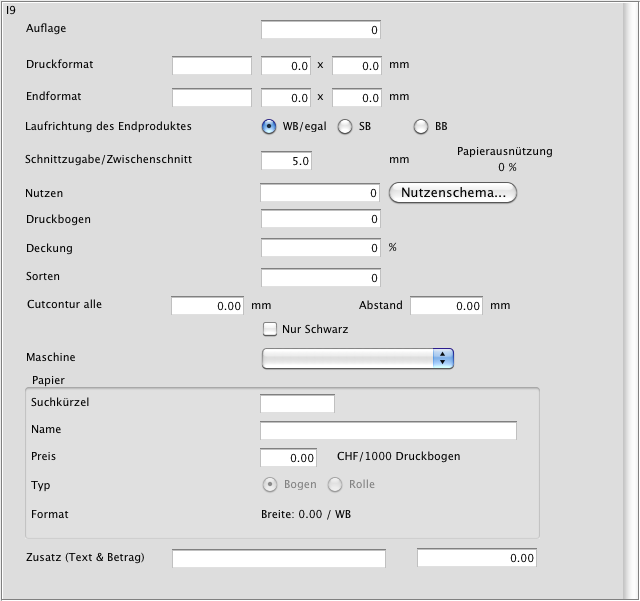Image resolution: width=640 pixels, height=601 pixels.
Task: Open the Maschine dropdown menu
Action: (x=357, y=358)
